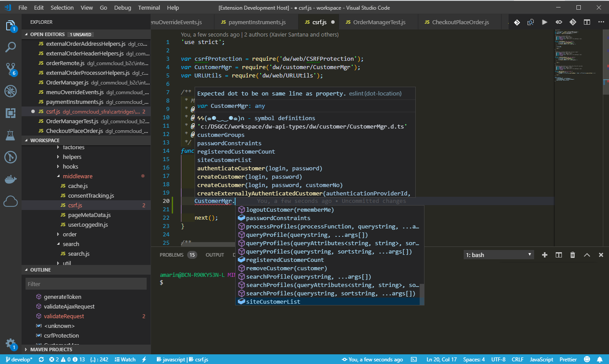Click the Outline Filter input field
The image size is (609, 364).
click(86, 284)
